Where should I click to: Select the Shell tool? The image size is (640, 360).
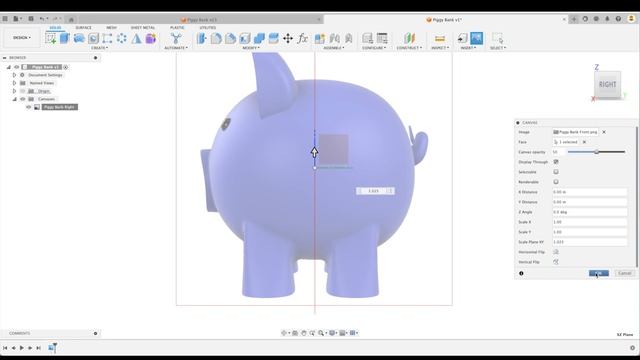tap(244, 38)
